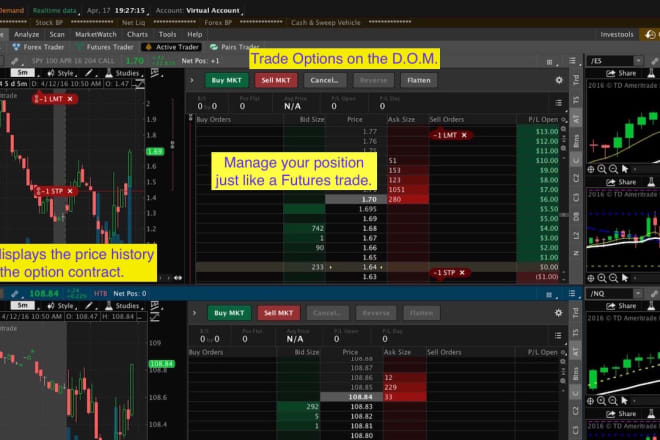Open the /NQ symbol dropdown
Image resolution: width=660 pixels, height=440 pixels.
(x=638, y=293)
